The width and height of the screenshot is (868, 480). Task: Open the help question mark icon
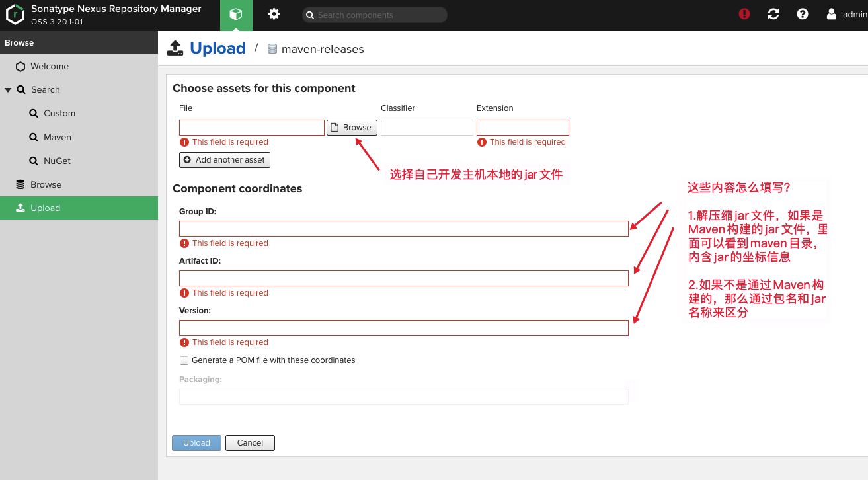803,14
